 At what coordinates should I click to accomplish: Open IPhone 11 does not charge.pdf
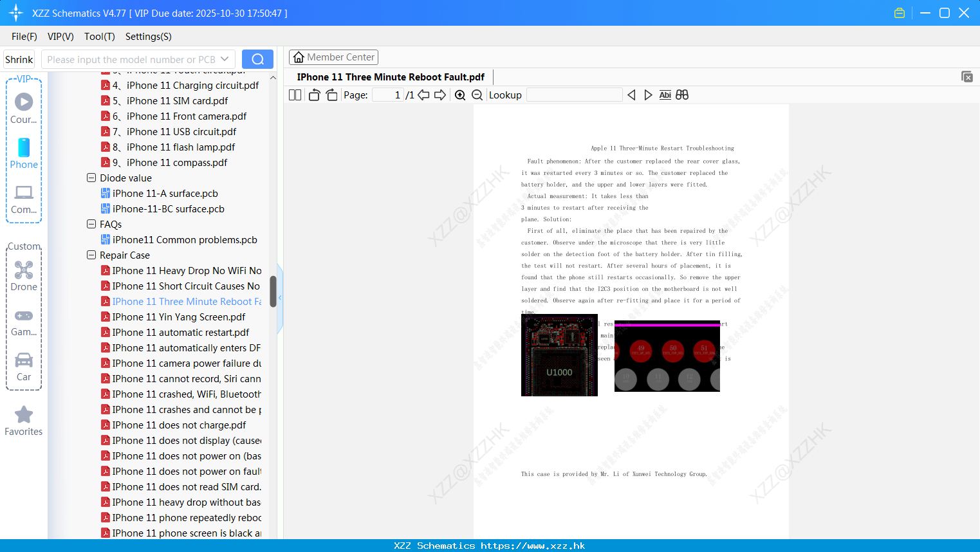click(x=174, y=425)
